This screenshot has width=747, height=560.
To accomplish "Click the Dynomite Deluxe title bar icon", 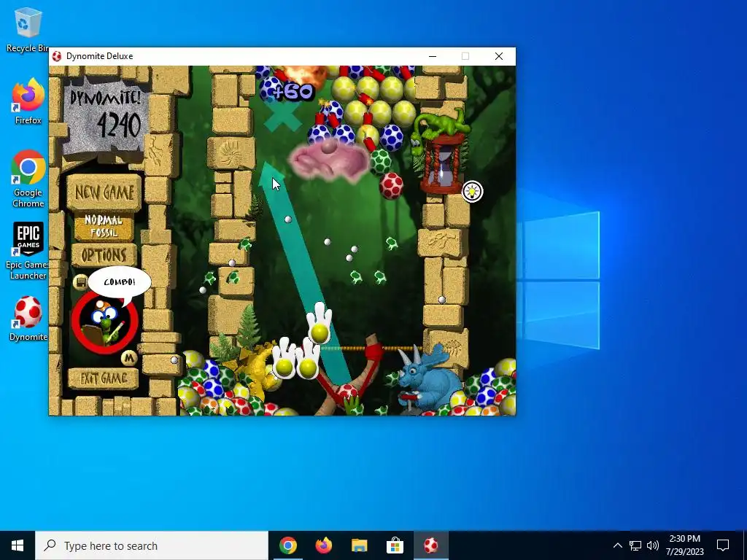I will (x=57, y=56).
